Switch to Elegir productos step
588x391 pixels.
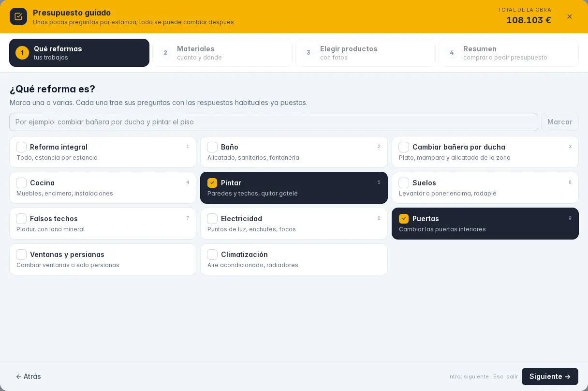coord(366,53)
